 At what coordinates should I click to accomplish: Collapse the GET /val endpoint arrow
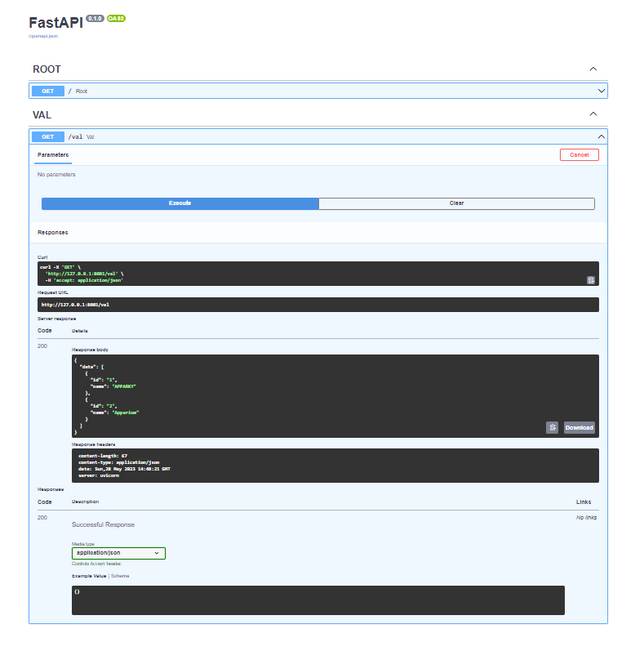point(601,136)
